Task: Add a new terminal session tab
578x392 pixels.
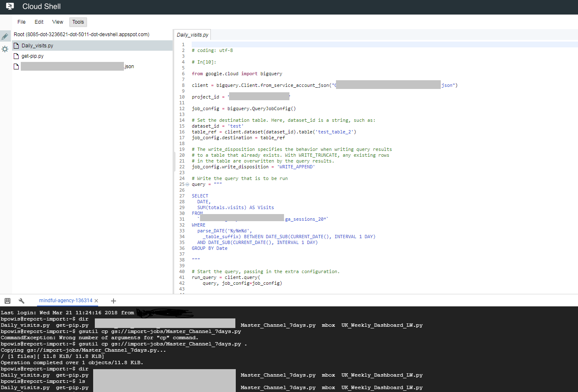Action: click(x=114, y=301)
